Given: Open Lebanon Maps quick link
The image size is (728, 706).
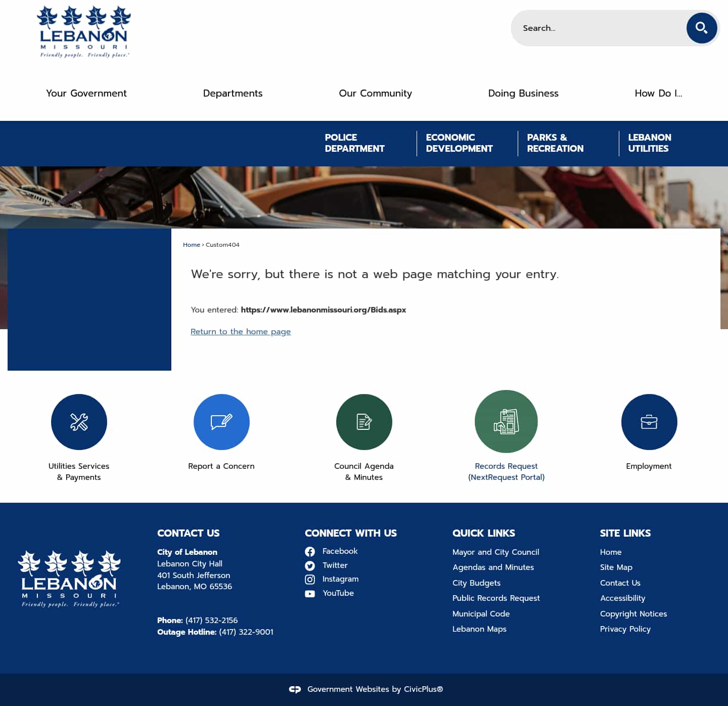Looking at the screenshot, I should [x=479, y=629].
